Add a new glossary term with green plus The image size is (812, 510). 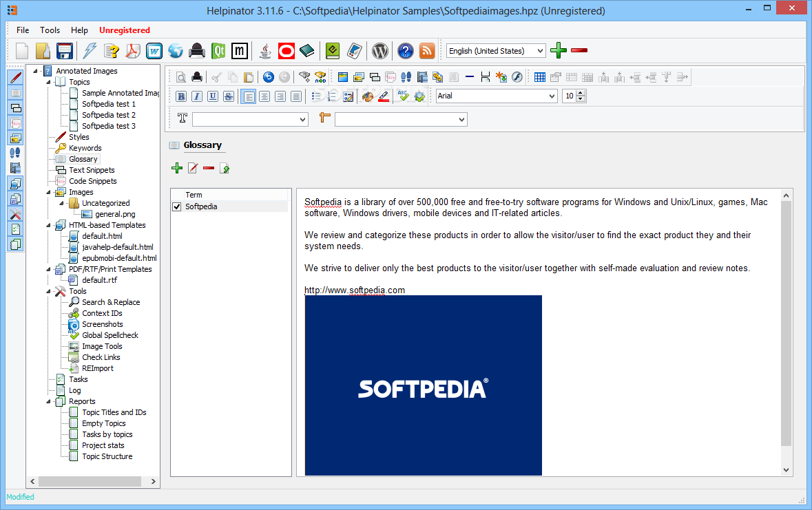(x=177, y=168)
